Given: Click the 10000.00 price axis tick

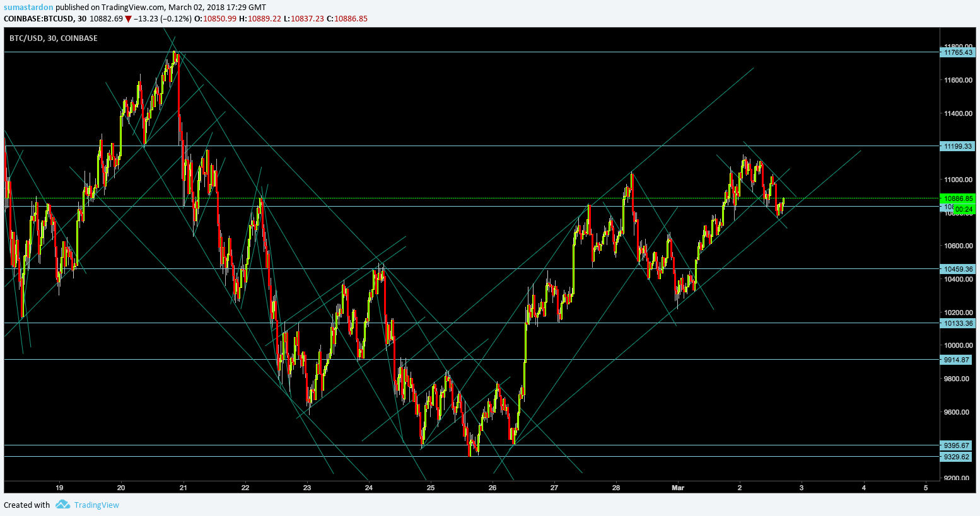Looking at the screenshot, I should click(958, 345).
